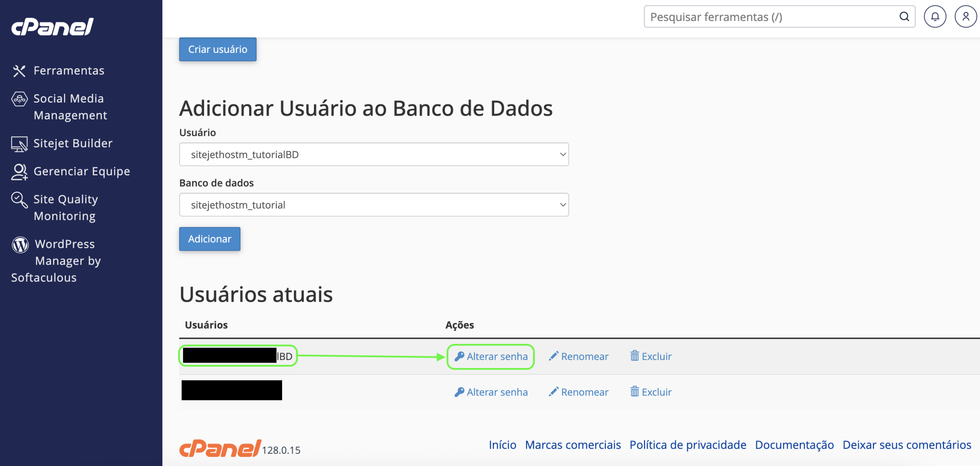Select WordPress Manager by Softaculous item
The width and height of the screenshot is (980, 466).
point(56,261)
